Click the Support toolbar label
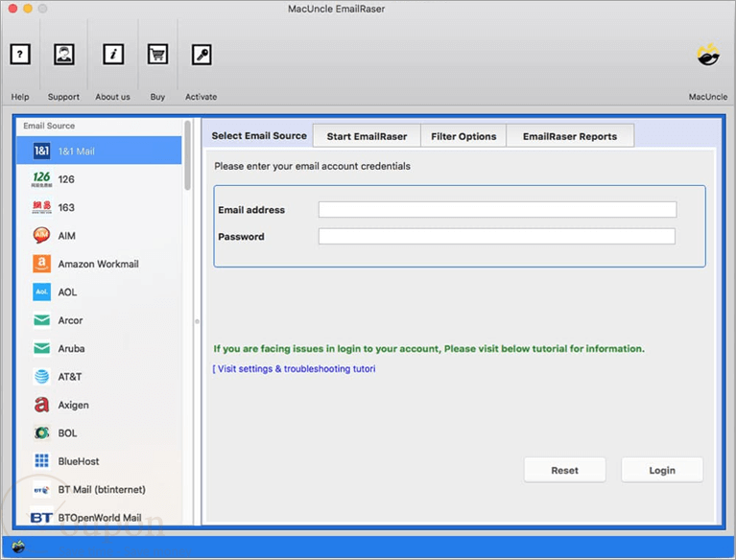 click(x=64, y=97)
